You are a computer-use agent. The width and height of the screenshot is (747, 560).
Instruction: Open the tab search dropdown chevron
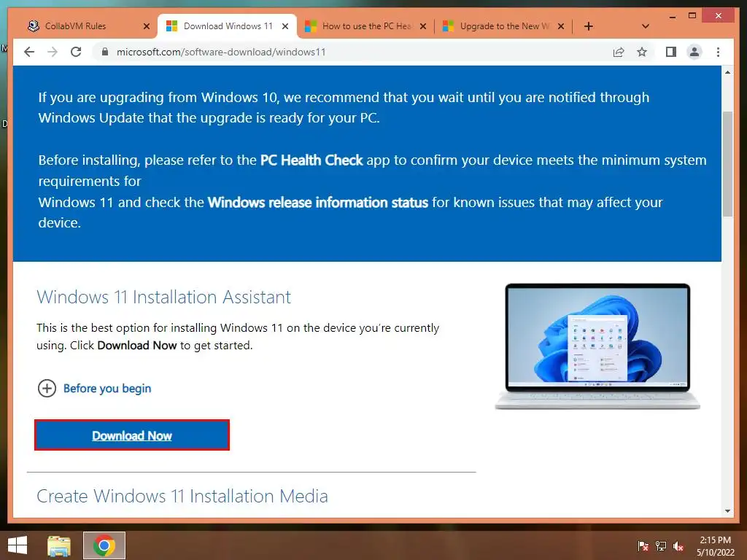645,26
